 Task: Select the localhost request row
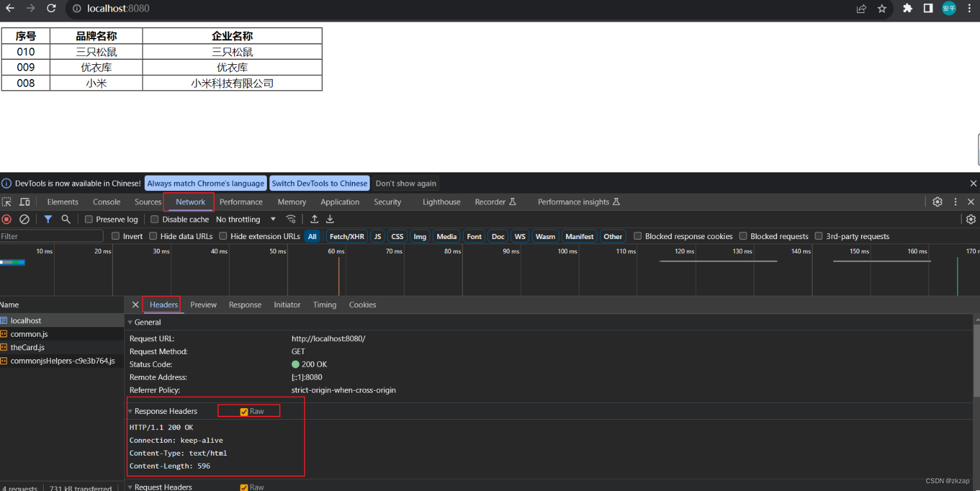coord(62,321)
